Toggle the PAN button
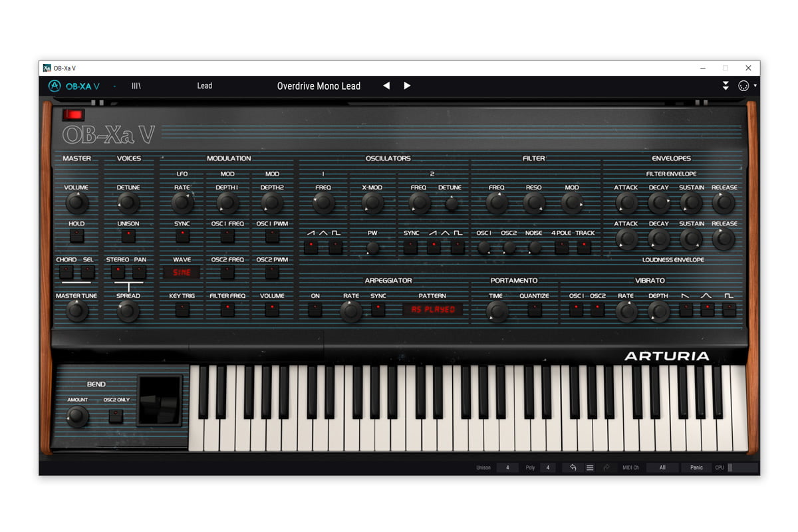This screenshot has height=532, width=798. [x=139, y=271]
